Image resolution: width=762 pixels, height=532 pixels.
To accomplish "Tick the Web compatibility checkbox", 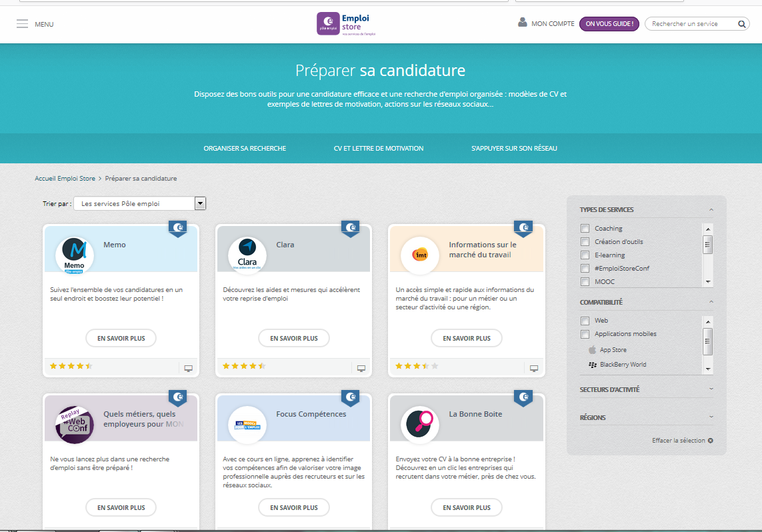I will click(x=585, y=321).
